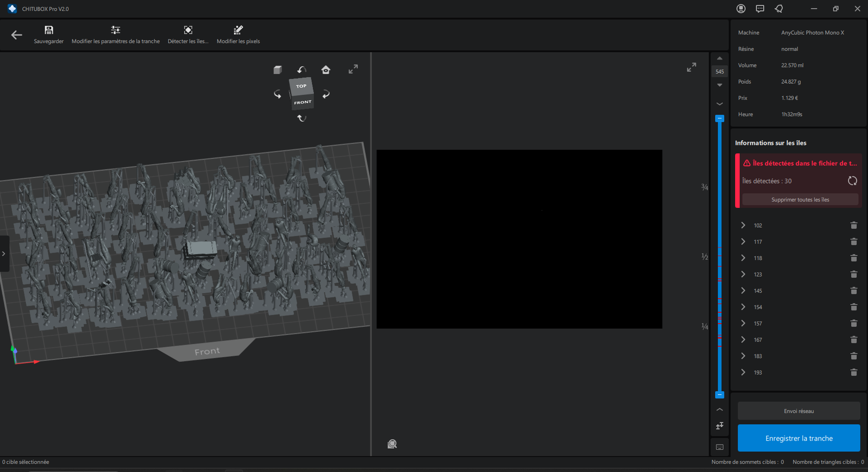This screenshot has width=868, height=472.
Task: Click the Envoi réseau button
Action: pos(799,411)
